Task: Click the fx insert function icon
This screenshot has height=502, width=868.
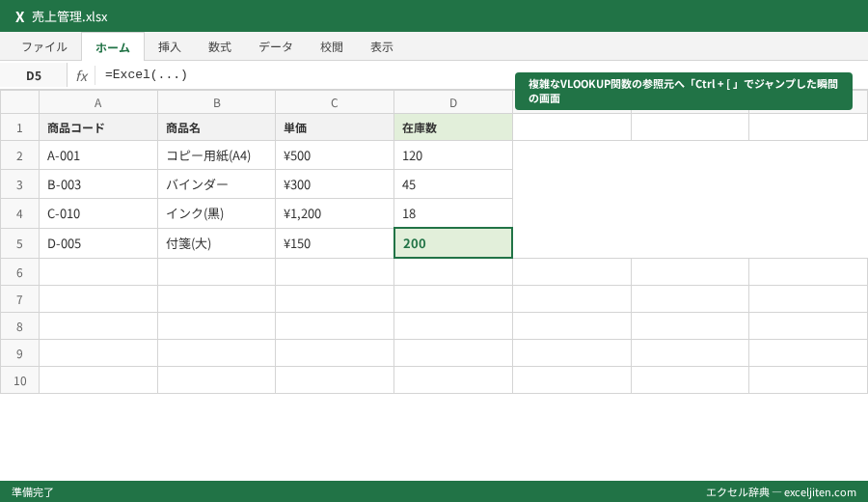Action: [x=82, y=75]
